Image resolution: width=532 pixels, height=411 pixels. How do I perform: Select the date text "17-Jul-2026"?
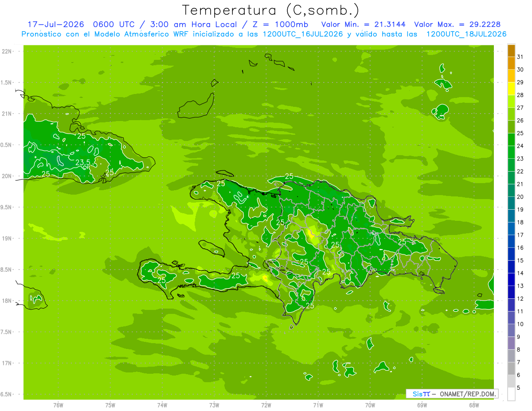[55, 24]
